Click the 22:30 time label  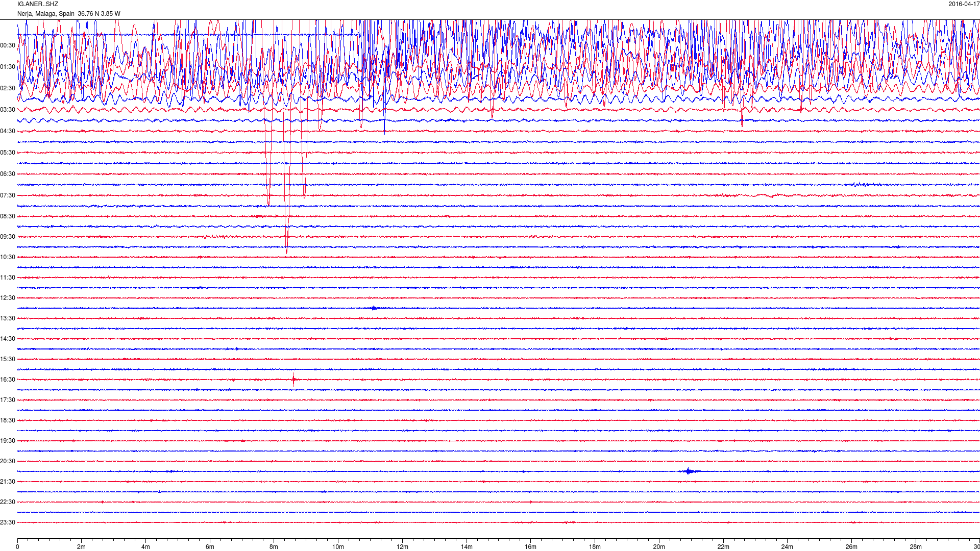[x=8, y=502]
